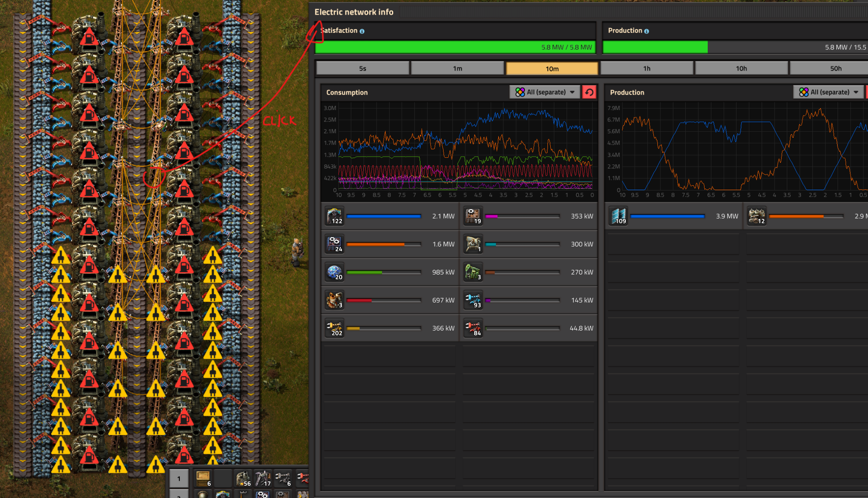Open the Consumption 'All (separate)' dropdown
Image resolution: width=868 pixels, height=498 pixels.
pyautogui.click(x=545, y=92)
